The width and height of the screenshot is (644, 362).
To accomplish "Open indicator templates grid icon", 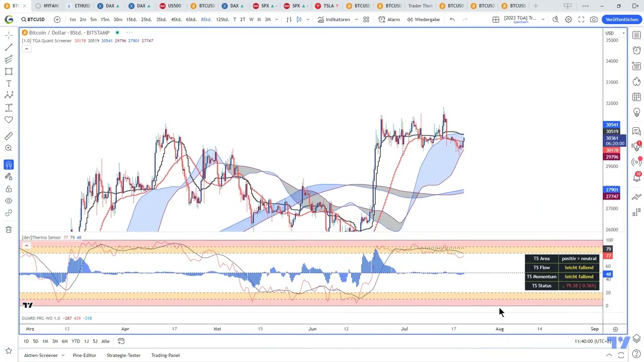I will tap(366, 19).
